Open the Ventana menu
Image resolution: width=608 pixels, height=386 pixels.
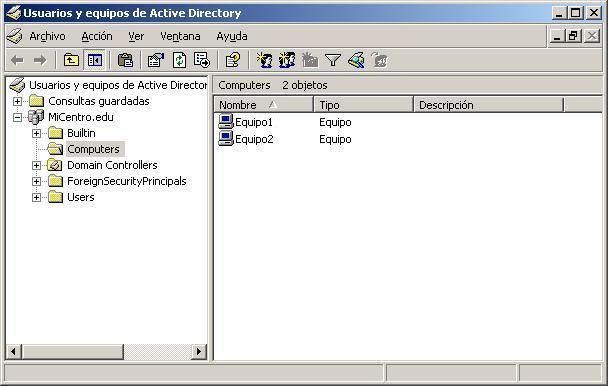[180, 36]
